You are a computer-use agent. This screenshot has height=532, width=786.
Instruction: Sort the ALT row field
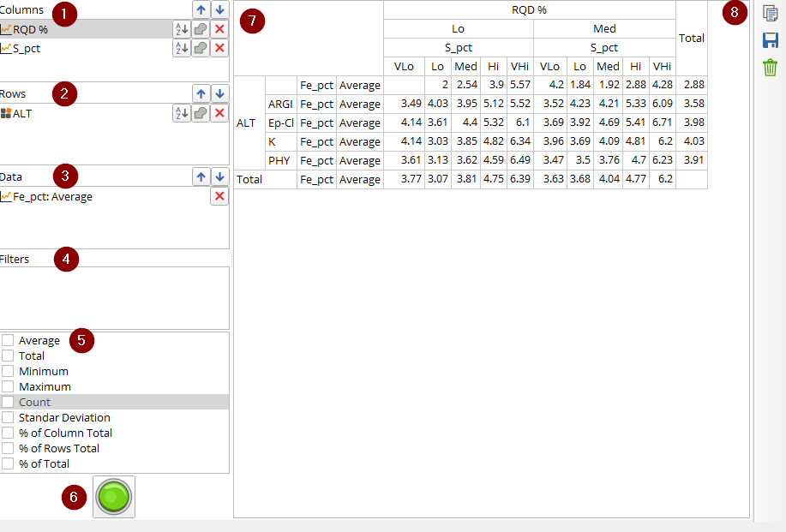click(182, 113)
